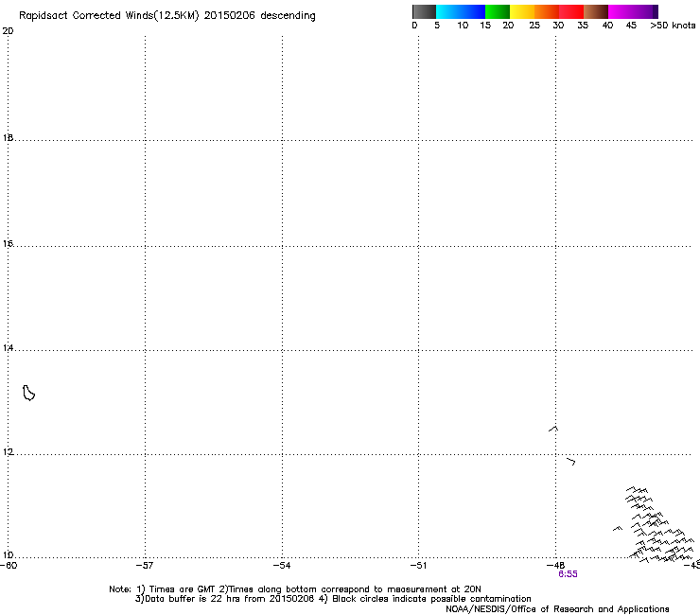Click the purple time label '6:55'

[568, 574]
